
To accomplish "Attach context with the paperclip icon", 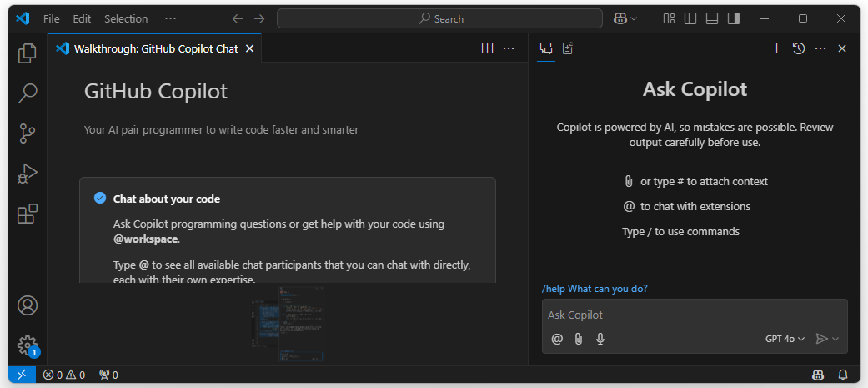I will (x=578, y=339).
